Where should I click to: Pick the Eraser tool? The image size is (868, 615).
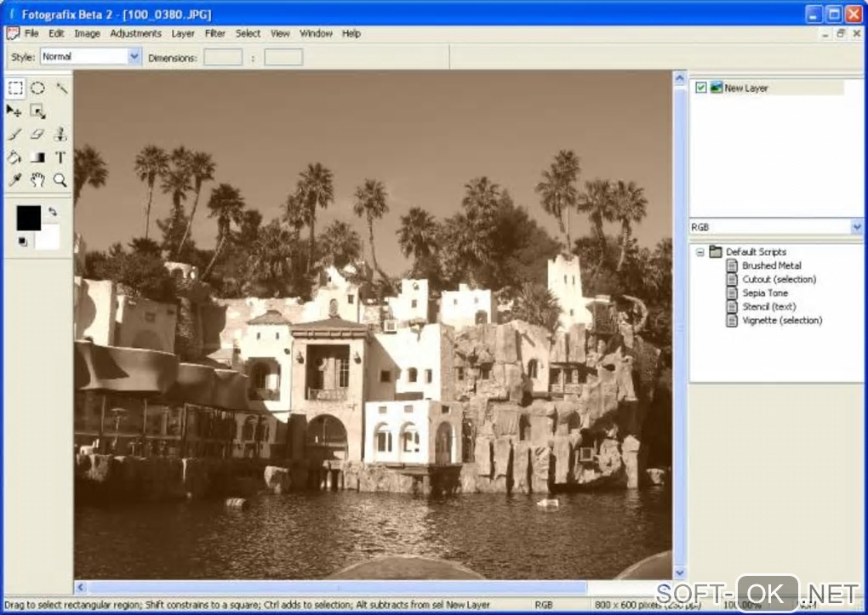[x=37, y=134]
